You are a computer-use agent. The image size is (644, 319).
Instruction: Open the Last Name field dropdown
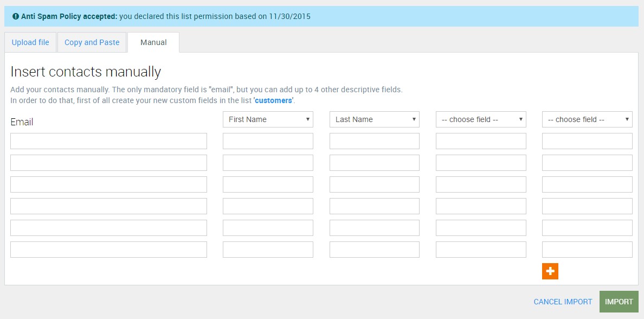coord(374,119)
